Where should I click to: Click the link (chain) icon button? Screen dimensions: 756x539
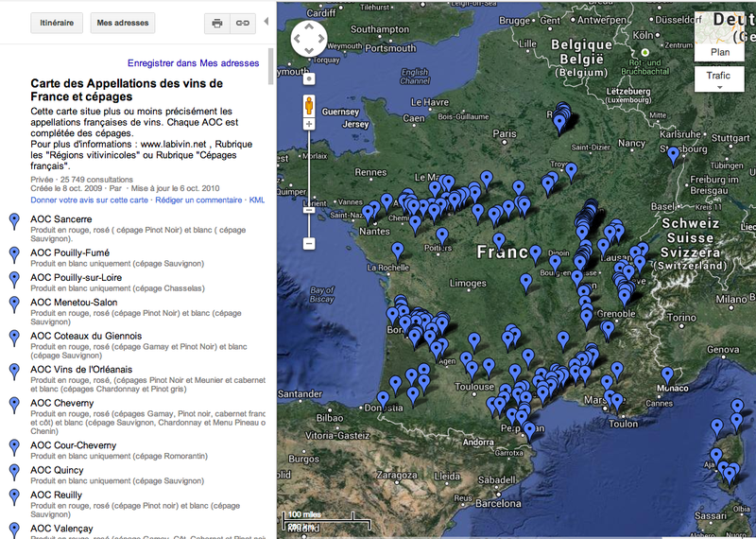coord(243,23)
